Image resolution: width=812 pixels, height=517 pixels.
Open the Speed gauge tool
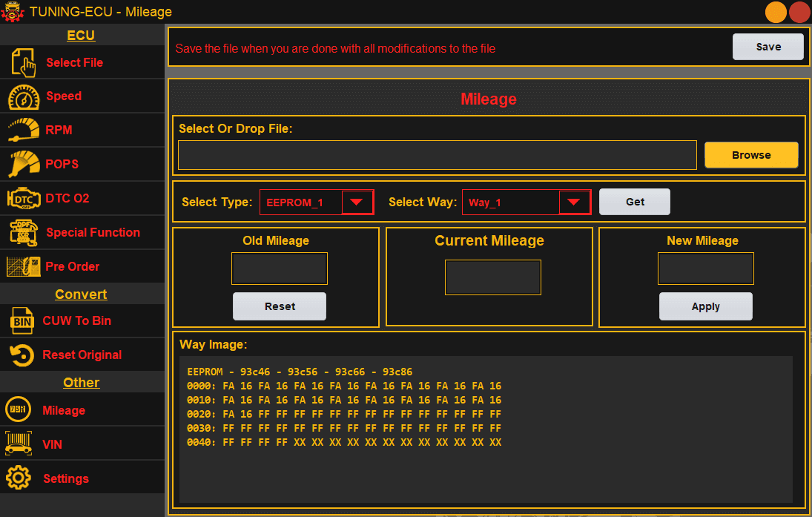19,96
